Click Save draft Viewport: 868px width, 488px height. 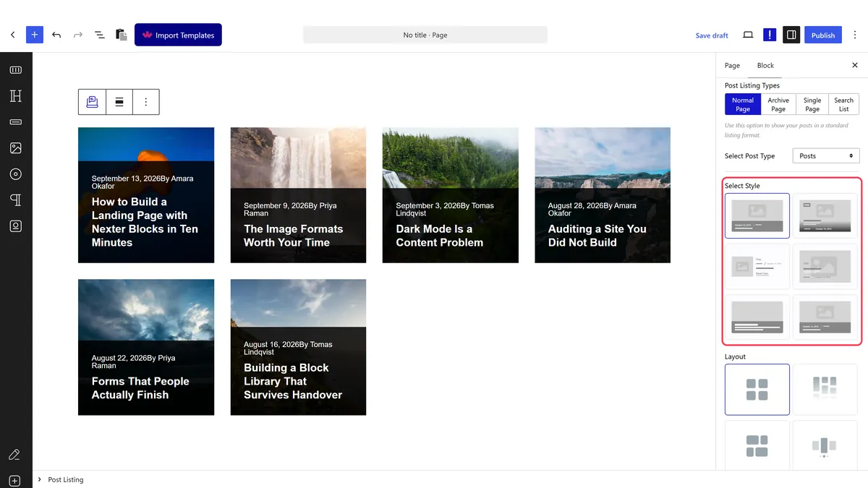click(712, 35)
